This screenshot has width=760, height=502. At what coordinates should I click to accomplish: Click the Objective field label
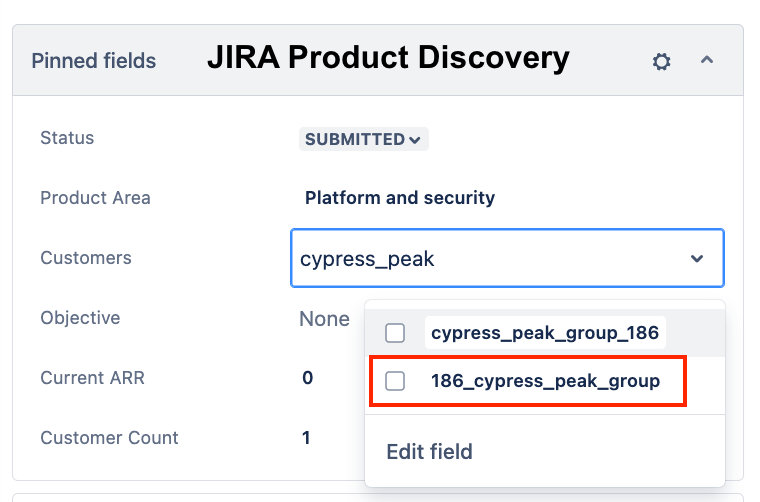click(80, 318)
